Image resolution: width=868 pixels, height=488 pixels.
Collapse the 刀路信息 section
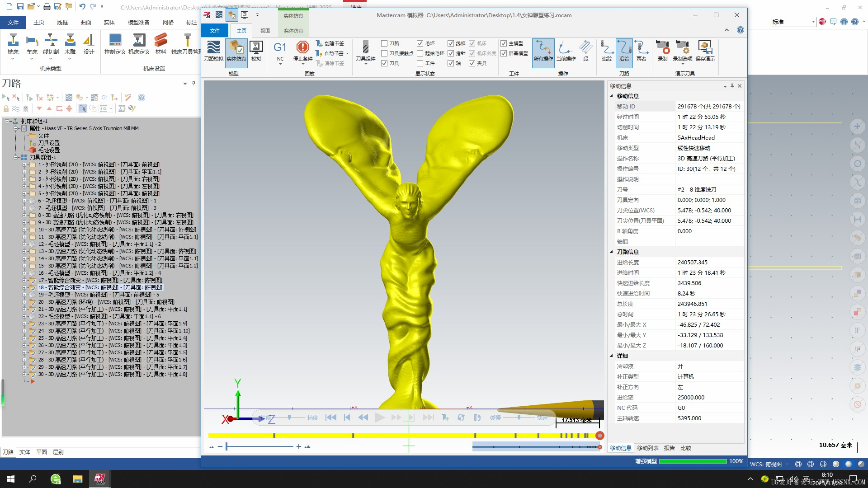tap(612, 252)
